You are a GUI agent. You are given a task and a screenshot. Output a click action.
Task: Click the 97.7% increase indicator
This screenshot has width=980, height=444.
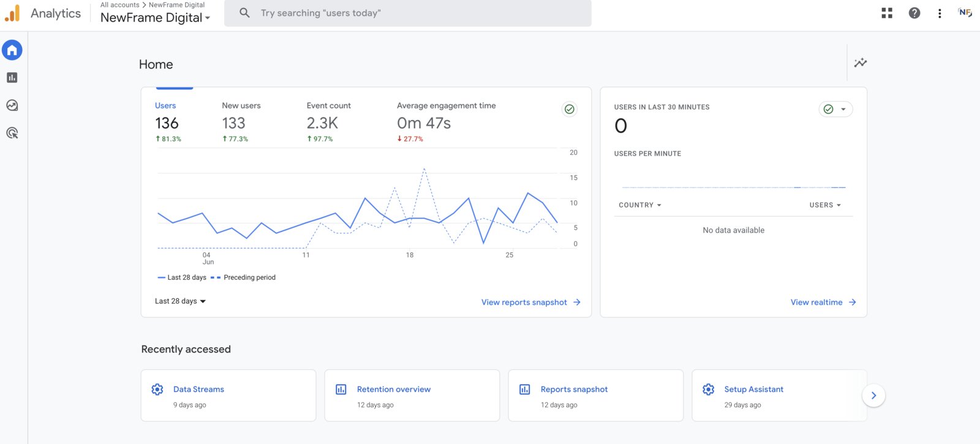[320, 139]
